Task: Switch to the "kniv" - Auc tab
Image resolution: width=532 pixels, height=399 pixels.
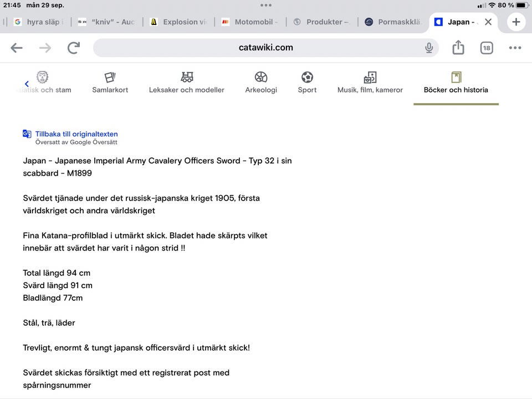Action: (x=106, y=22)
